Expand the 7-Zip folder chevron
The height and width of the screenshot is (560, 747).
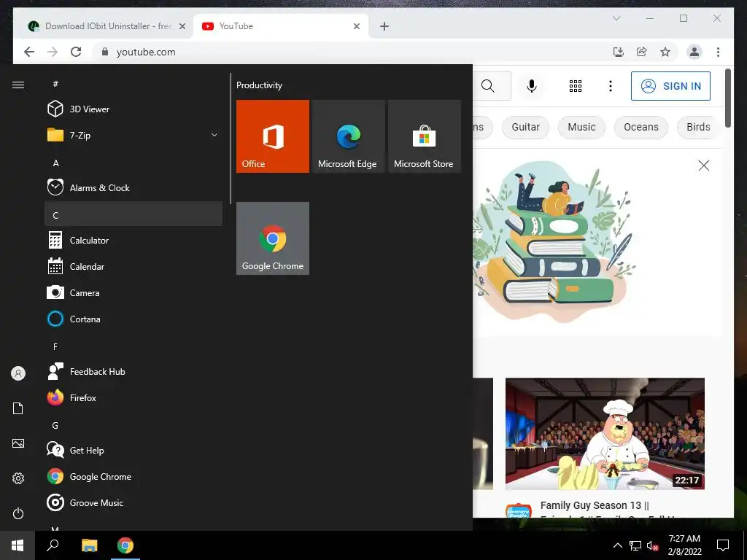click(214, 135)
